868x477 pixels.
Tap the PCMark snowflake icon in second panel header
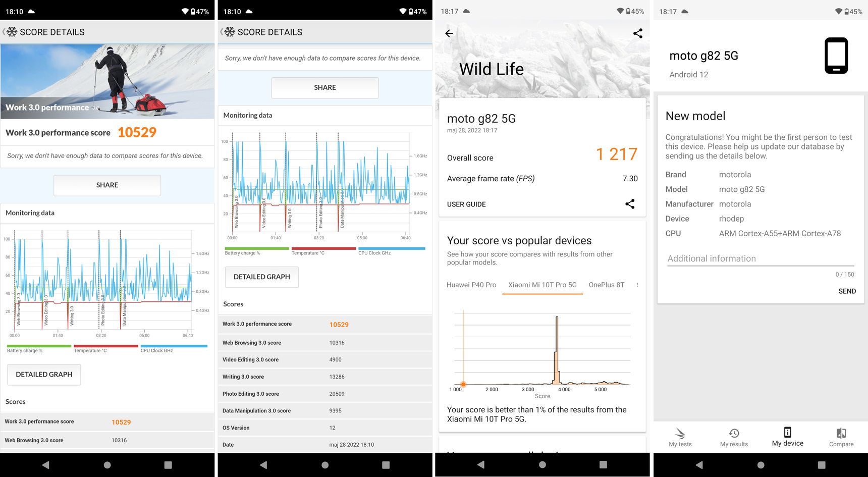click(x=230, y=32)
